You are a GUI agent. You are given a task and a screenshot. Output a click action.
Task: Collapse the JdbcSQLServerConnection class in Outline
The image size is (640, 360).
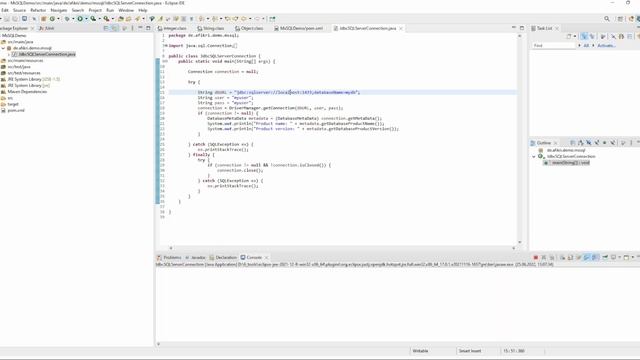[x=534, y=157]
